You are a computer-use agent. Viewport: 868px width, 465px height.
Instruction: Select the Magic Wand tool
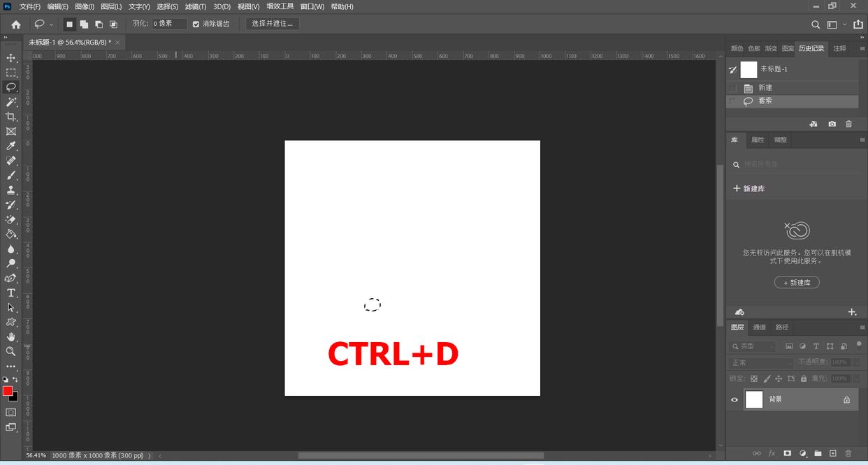click(11, 102)
